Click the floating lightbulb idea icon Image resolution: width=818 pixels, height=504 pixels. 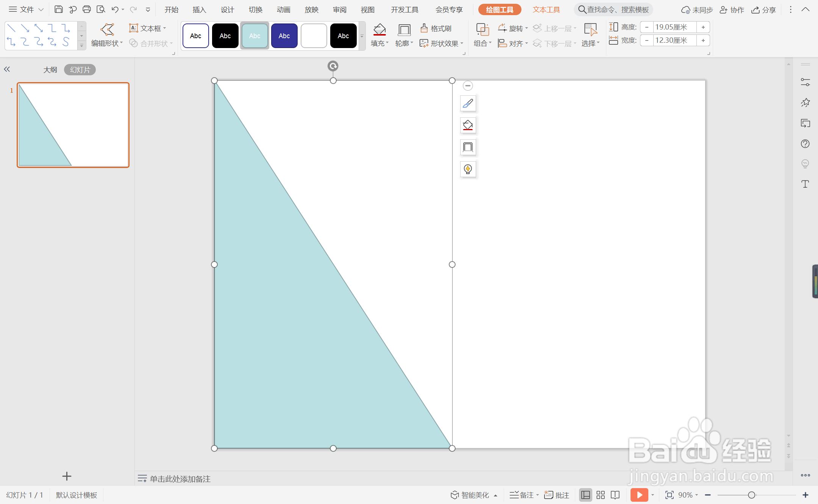tap(468, 169)
